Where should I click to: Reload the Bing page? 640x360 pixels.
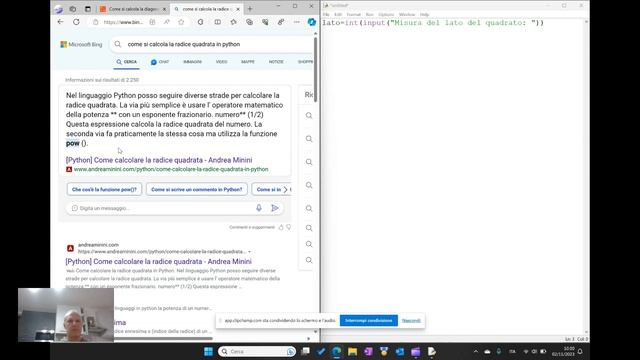76,22
